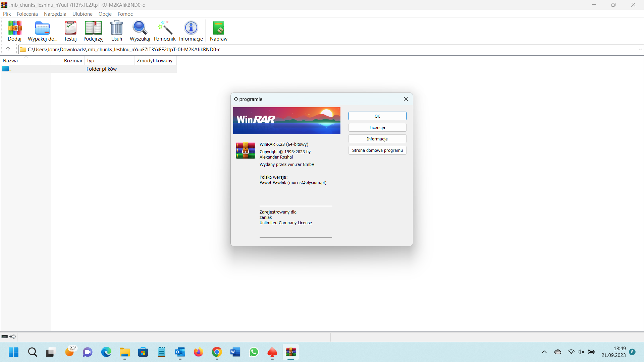
Task: Click the drive icon in status bar
Action: [x=5, y=337]
